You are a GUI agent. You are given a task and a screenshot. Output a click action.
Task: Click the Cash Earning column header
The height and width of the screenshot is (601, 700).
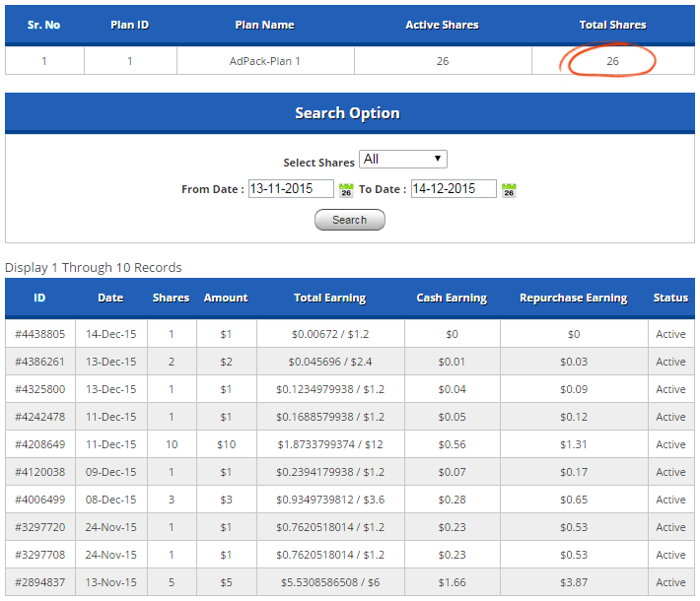point(452,298)
